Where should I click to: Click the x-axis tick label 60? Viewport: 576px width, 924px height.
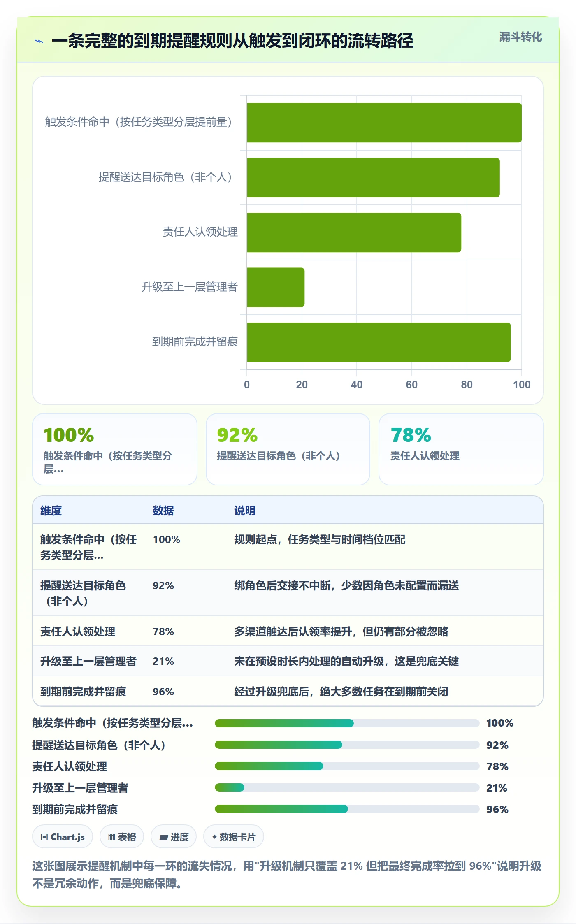click(x=411, y=385)
